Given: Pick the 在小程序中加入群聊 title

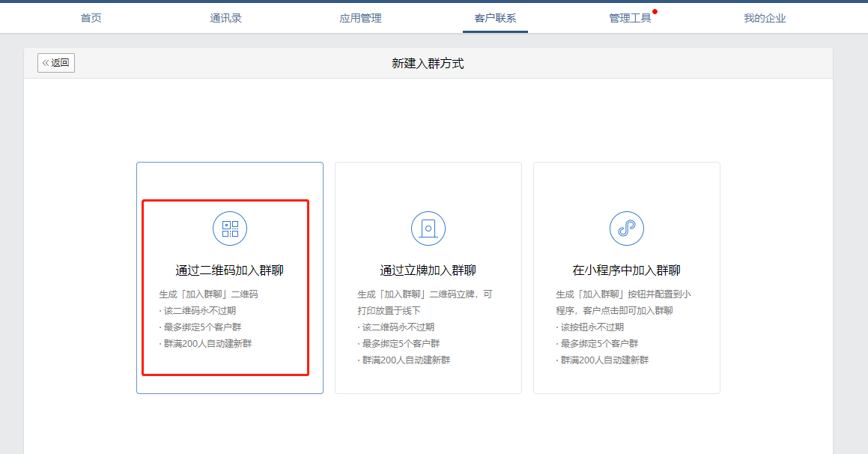Looking at the screenshot, I should [x=627, y=270].
